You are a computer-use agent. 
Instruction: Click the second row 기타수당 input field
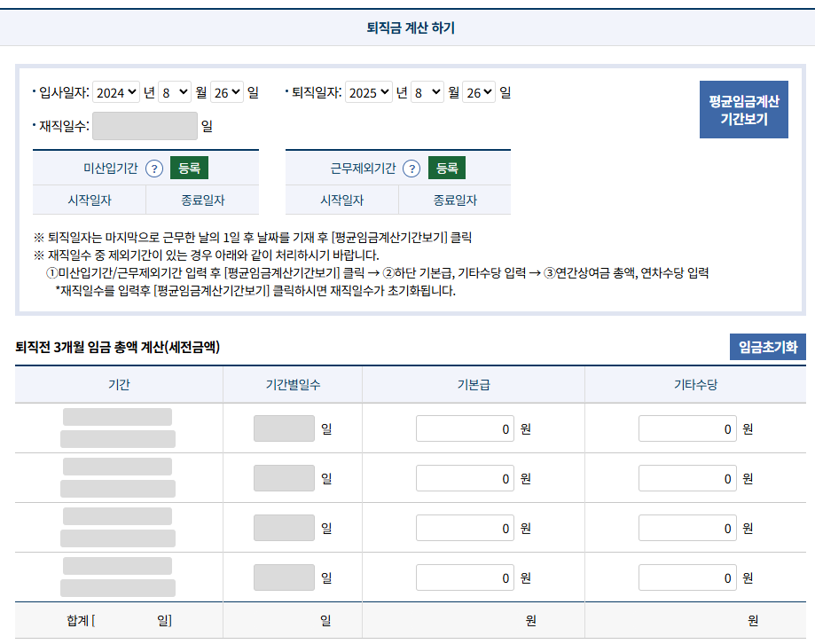click(687, 477)
